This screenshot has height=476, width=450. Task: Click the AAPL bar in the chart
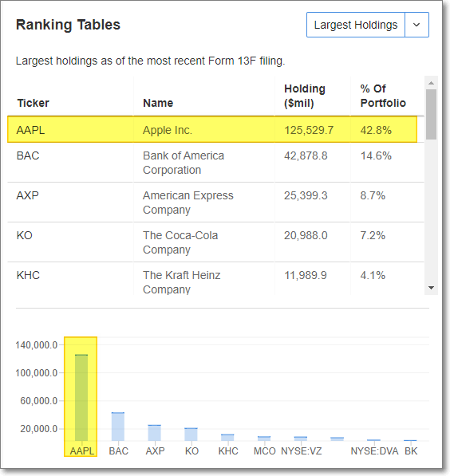pos(81,397)
